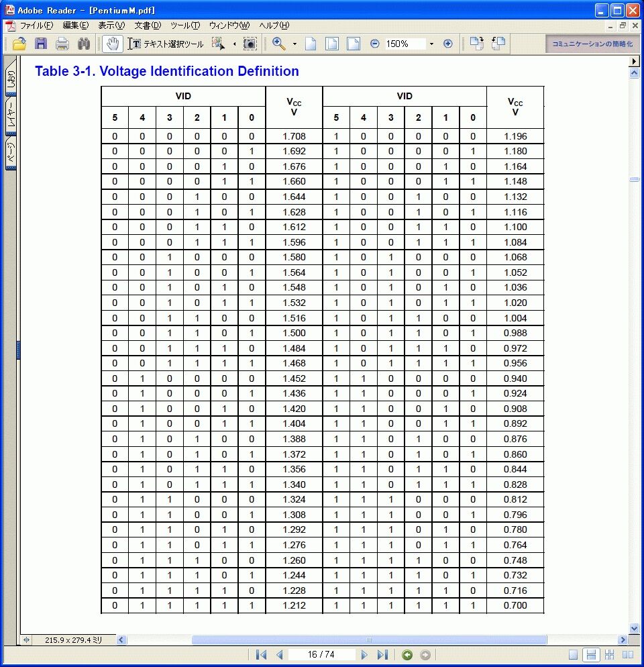Go to first page
Screen dimensions: 644x667
[261, 655]
